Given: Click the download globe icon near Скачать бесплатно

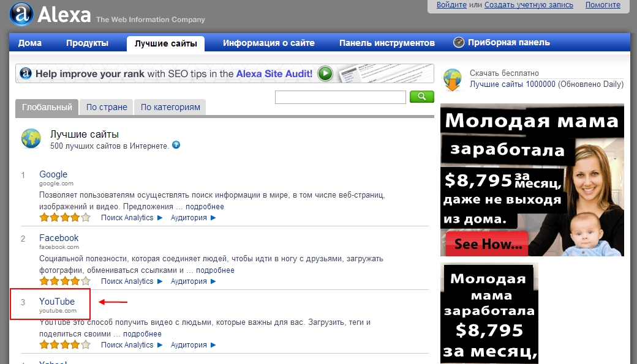Looking at the screenshot, I should pos(453,80).
